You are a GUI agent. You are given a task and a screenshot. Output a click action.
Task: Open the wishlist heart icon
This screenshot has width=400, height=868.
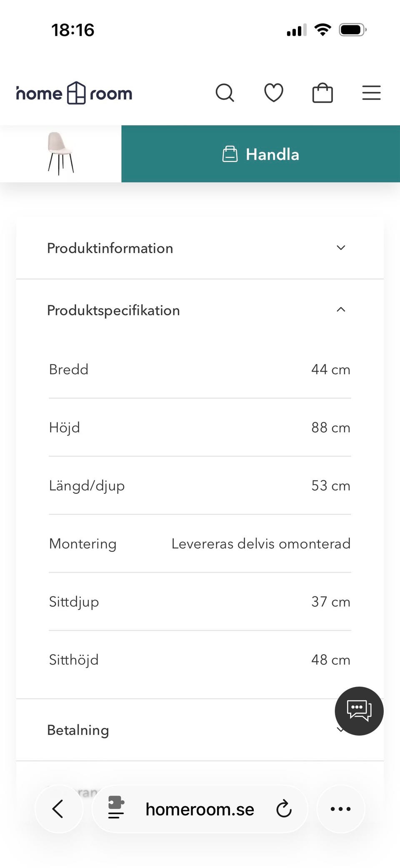tap(274, 93)
